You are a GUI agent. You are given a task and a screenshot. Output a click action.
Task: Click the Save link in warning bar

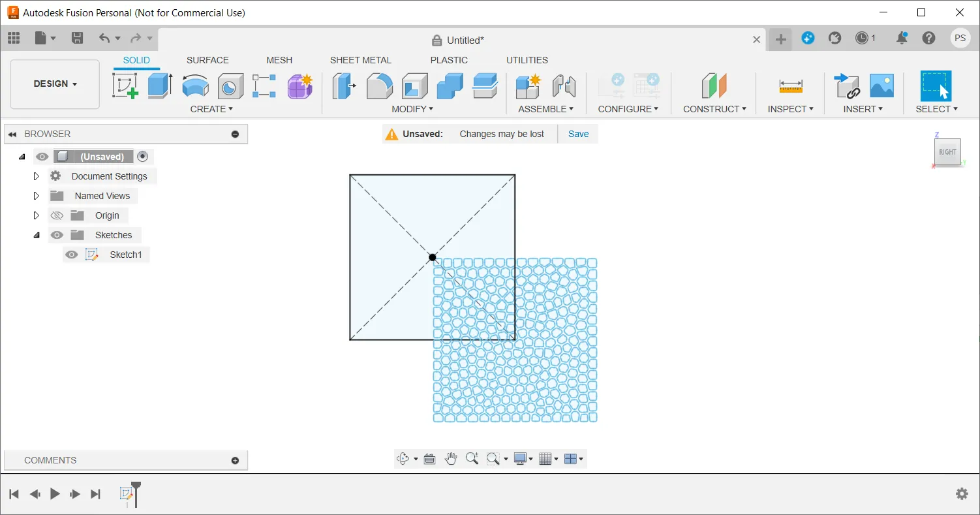click(579, 134)
